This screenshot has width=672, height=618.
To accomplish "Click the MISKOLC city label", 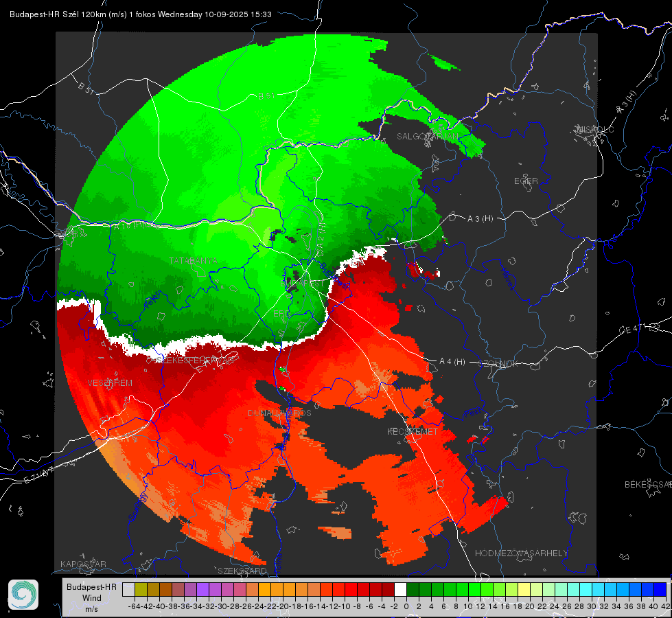I will pos(595,129).
